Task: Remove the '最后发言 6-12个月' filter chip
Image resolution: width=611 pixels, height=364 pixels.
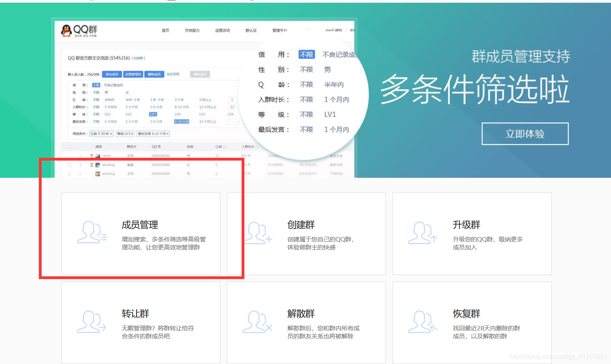Action: pyautogui.click(x=167, y=134)
